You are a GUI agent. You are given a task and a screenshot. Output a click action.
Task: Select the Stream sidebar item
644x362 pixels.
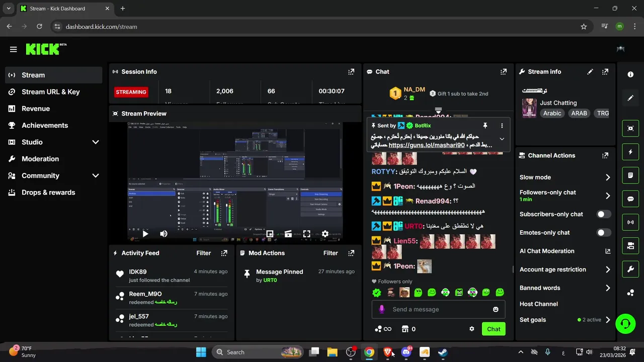tap(54, 75)
